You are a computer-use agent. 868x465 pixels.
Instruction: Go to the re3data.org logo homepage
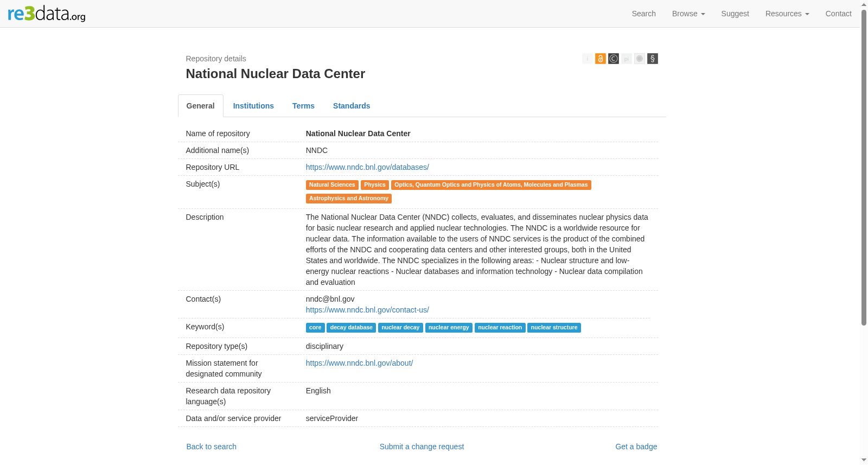point(47,14)
